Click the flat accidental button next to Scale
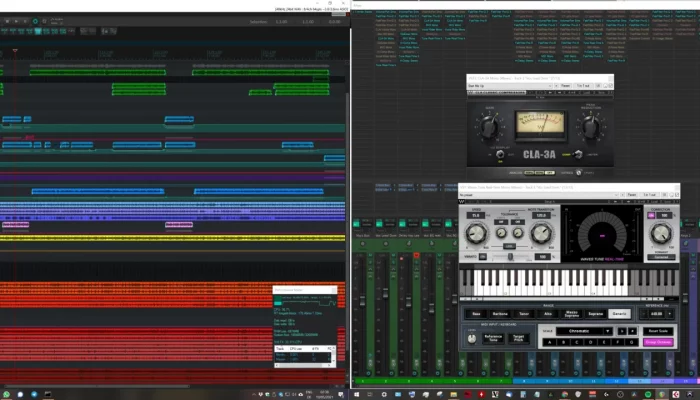This screenshot has height=400, width=700. tap(622, 331)
